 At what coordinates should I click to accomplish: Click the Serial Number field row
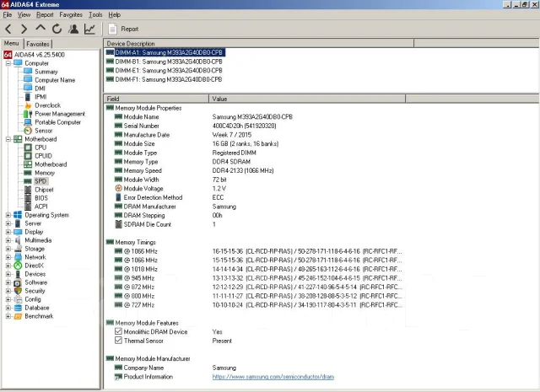tap(196, 126)
